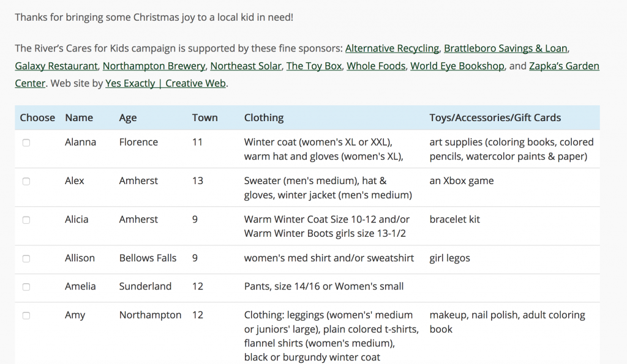Visit Zapka's Garden Center link
Screen dimensions: 627x364
[564, 66]
